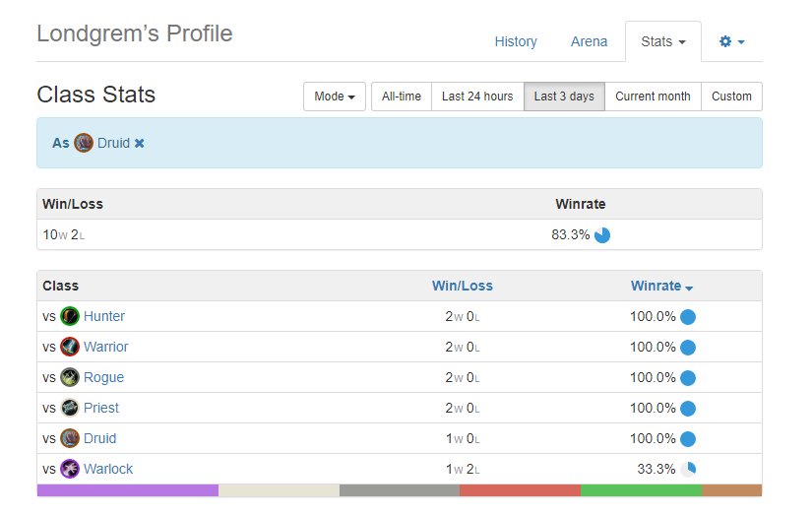Click the "83.3%" winrate value
The height and width of the screenshot is (516, 812).
(570, 234)
